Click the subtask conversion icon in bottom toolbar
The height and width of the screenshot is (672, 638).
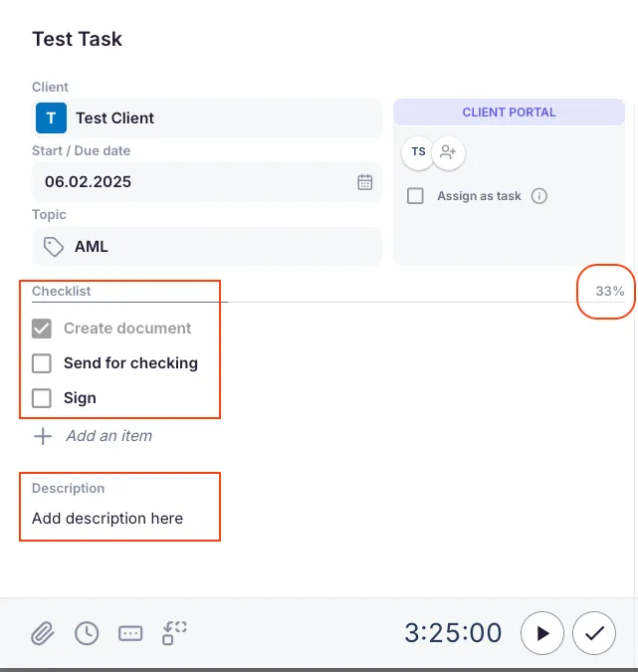click(174, 632)
